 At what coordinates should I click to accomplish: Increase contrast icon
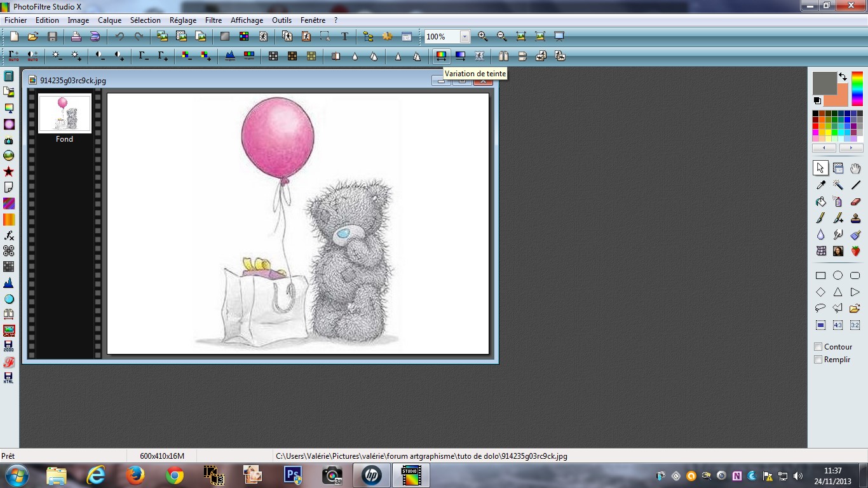(119, 56)
